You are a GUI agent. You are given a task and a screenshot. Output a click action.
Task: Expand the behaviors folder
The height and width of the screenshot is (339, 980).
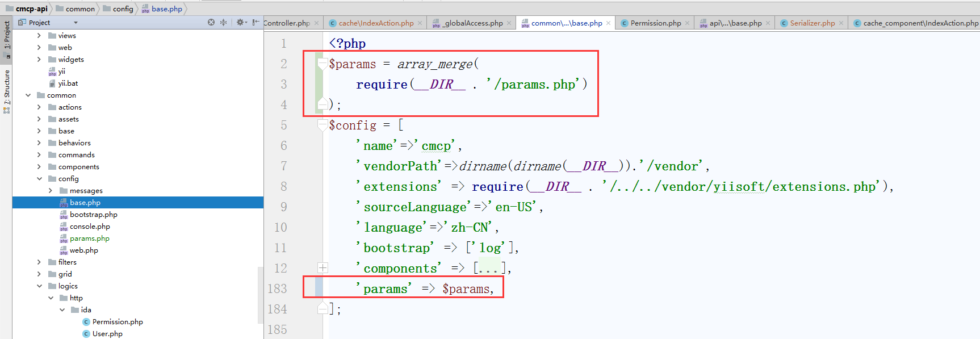click(39, 143)
